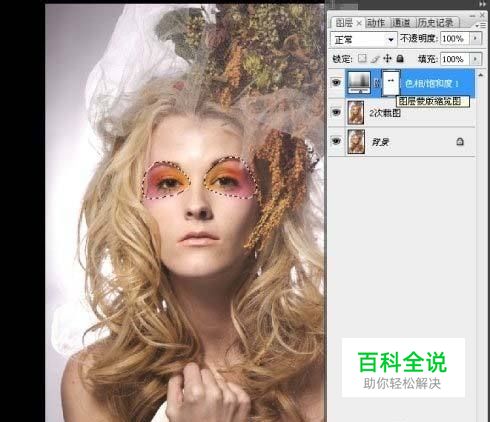Click the lock icon on 背景 layer
The height and width of the screenshot is (422, 490).
[460, 141]
